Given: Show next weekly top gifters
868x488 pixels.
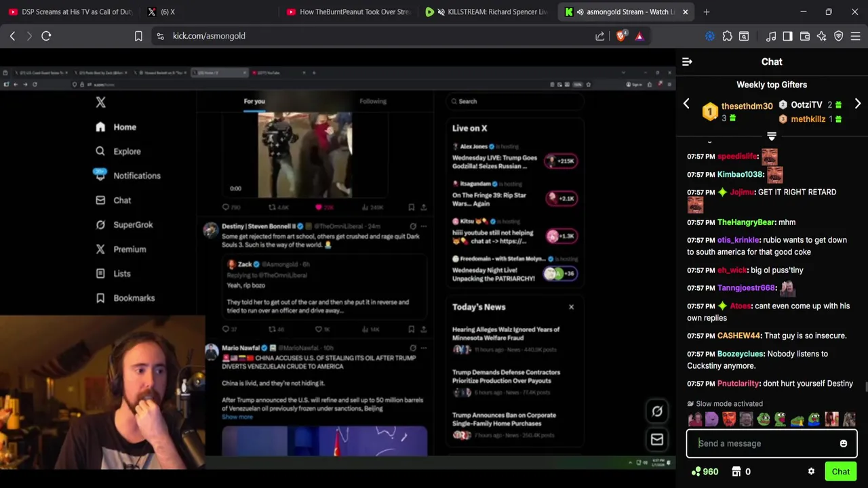Looking at the screenshot, I should 857,104.
